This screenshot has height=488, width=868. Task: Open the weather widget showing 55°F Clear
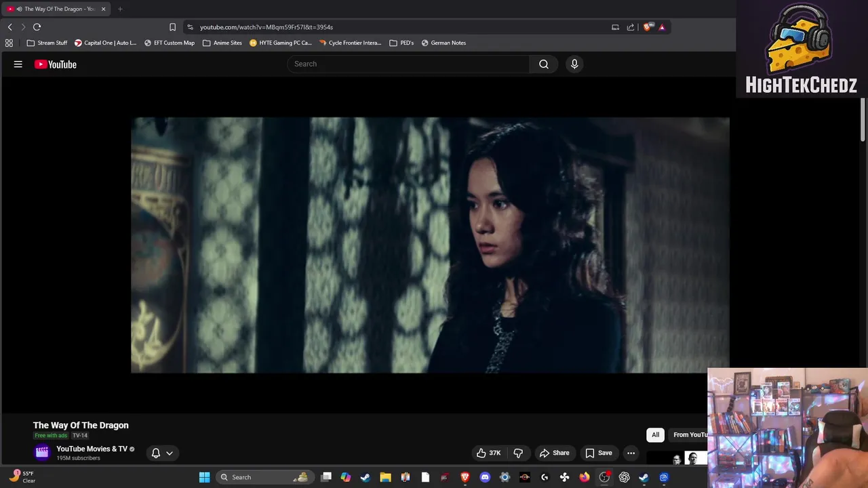tap(22, 477)
